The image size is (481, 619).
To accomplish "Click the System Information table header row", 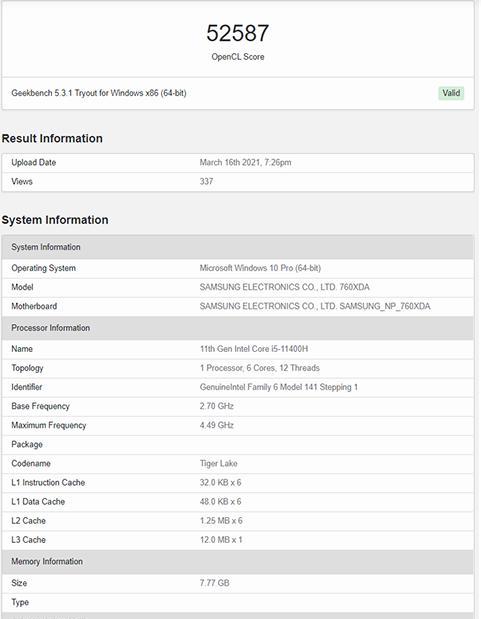I will [x=237, y=247].
